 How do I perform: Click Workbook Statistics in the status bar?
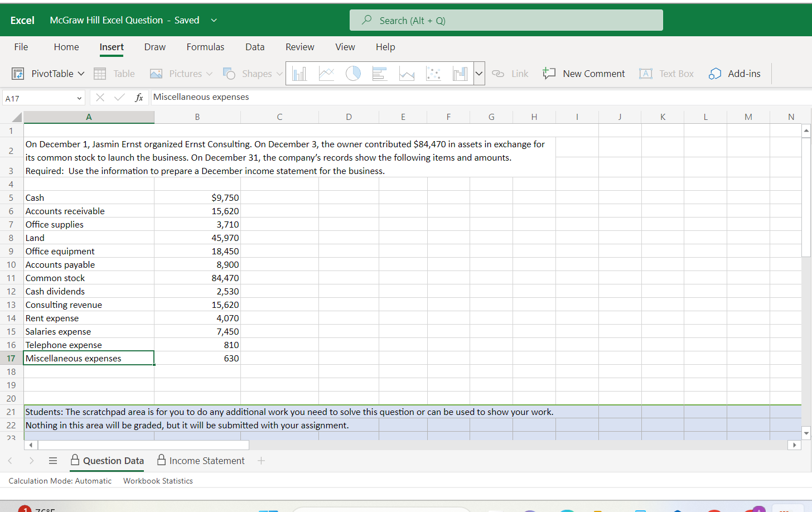tap(158, 481)
